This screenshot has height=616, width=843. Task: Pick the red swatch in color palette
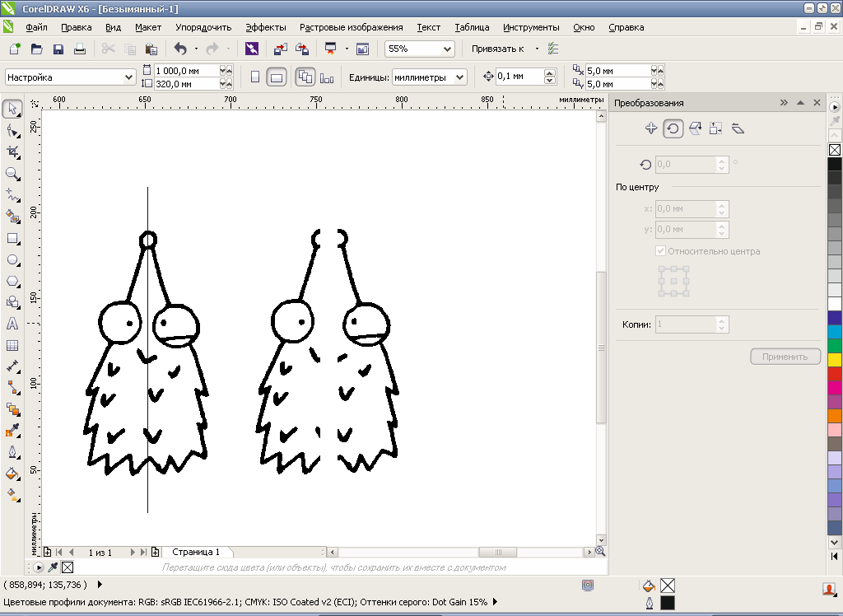pyautogui.click(x=835, y=374)
